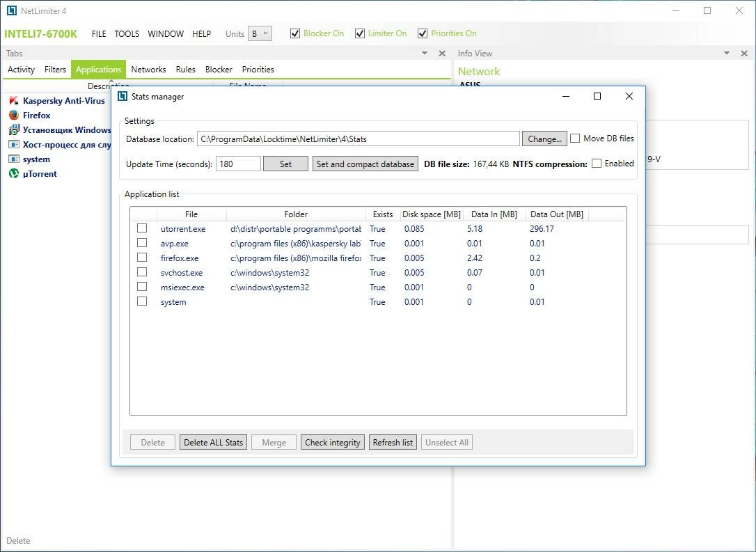This screenshot has height=552, width=756.
Task: Switch to the Networks tab
Action: pyautogui.click(x=148, y=70)
